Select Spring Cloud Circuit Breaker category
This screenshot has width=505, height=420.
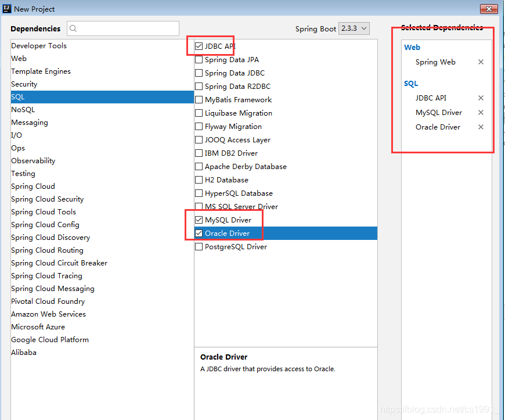click(102, 263)
